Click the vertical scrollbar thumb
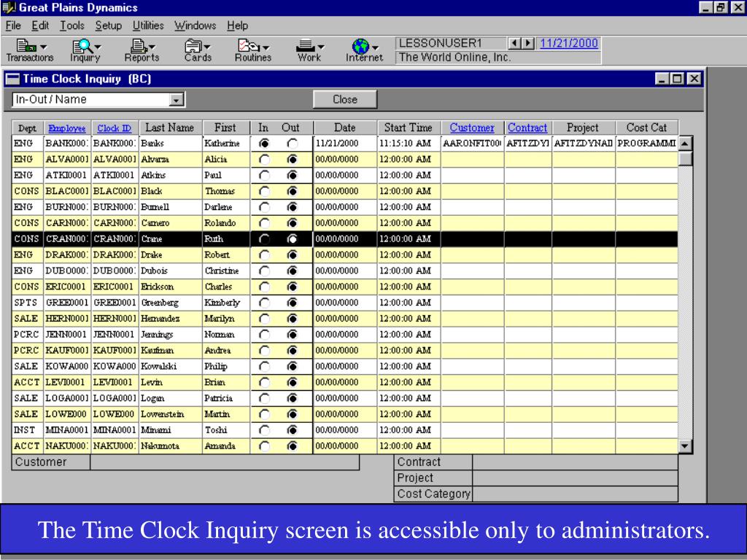747x560 pixels. [685, 158]
